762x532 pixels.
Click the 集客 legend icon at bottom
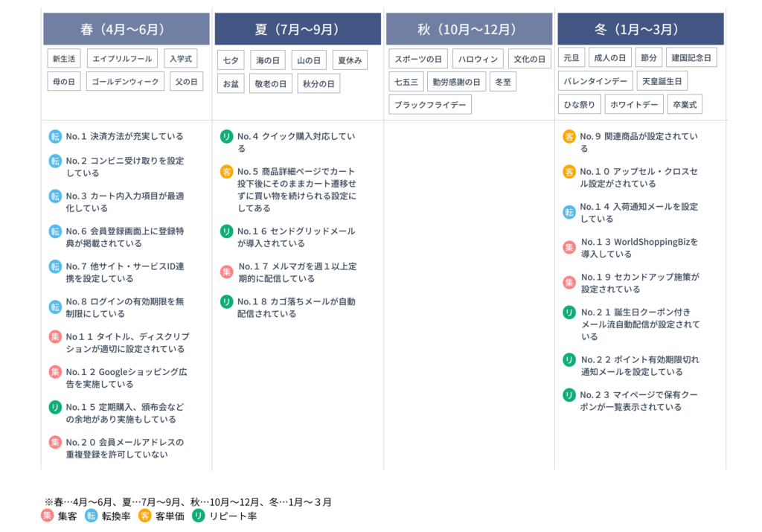(48, 516)
